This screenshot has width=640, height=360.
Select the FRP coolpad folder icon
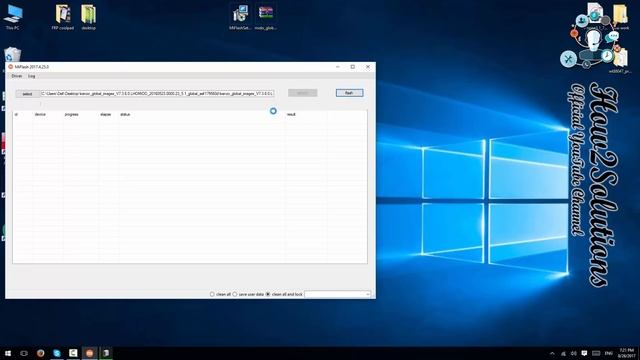63,16
